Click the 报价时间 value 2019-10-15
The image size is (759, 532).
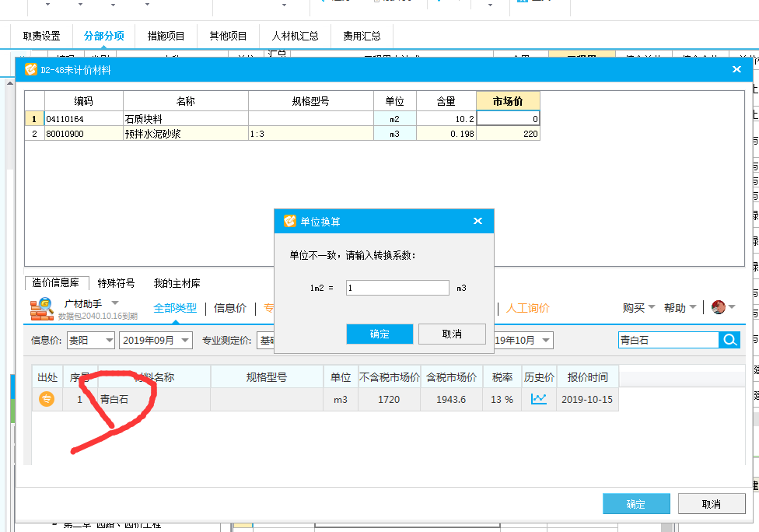(587, 399)
